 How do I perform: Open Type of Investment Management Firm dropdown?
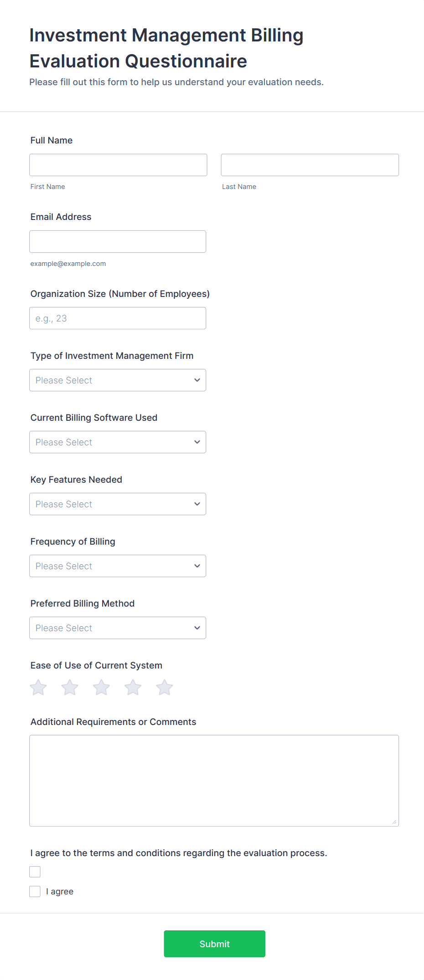[x=118, y=380]
